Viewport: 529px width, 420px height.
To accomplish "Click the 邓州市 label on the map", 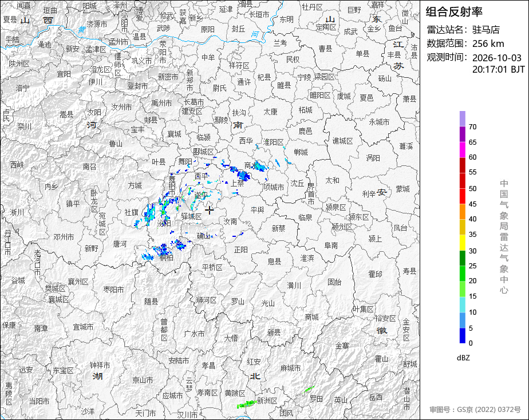I will pos(64,237).
